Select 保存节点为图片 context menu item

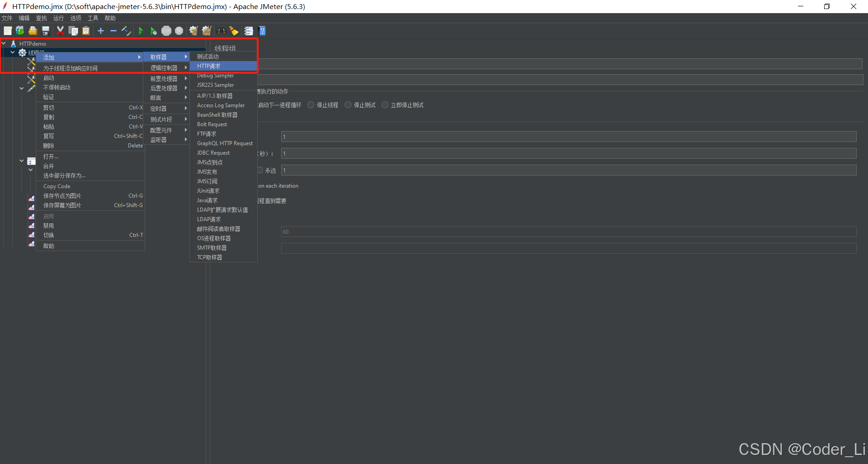90,196
